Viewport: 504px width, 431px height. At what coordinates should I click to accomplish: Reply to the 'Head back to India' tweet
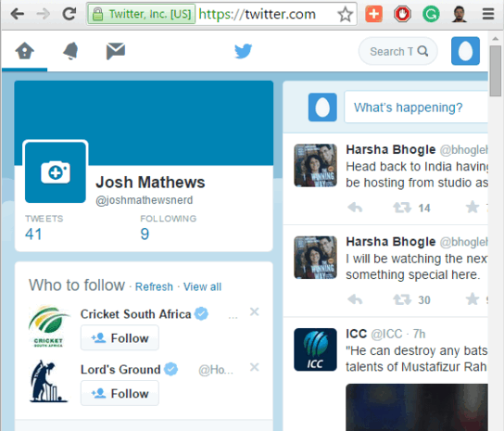pos(355,208)
